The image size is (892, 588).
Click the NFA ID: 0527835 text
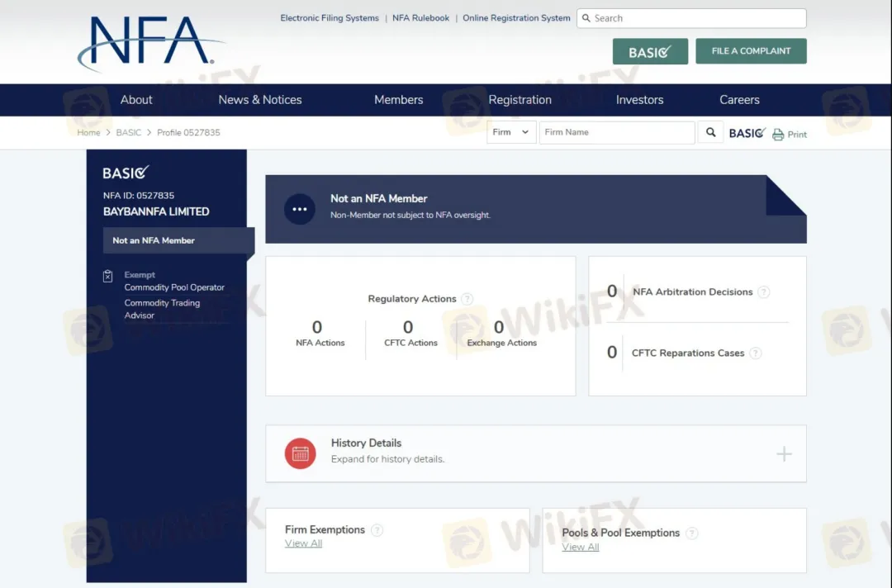pos(139,196)
